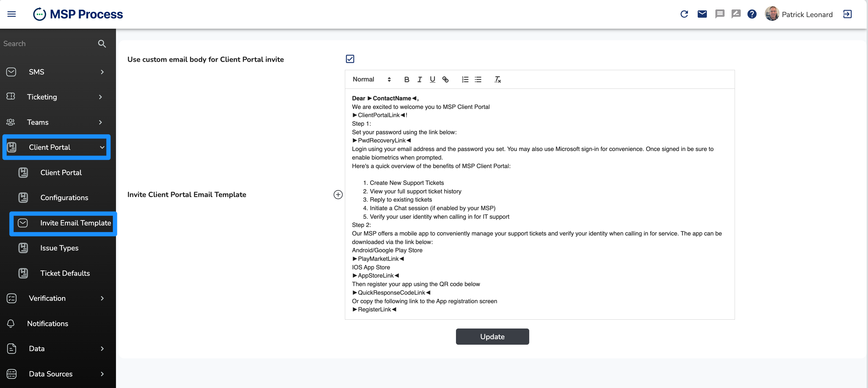Click the MSP Process logo
The image size is (868, 388).
coord(78,14)
